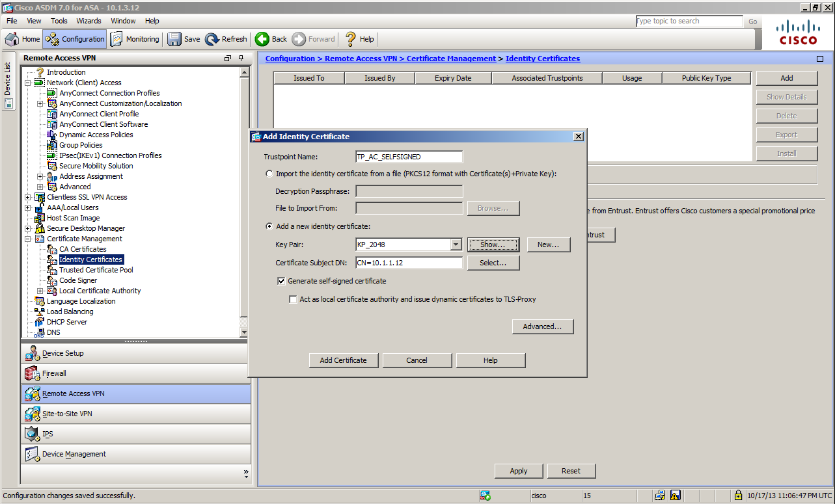Open DHCP Server tree item
The height and width of the screenshot is (504, 835).
[66, 322]
